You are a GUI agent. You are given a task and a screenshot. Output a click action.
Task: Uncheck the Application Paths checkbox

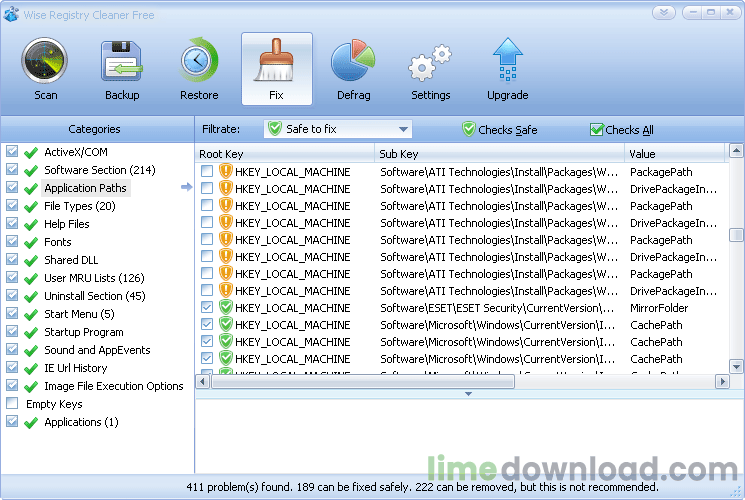[12, 187]
